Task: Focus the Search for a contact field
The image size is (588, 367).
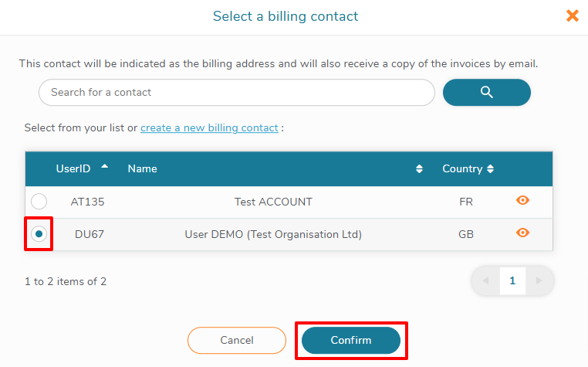Action: pos(236,92)
